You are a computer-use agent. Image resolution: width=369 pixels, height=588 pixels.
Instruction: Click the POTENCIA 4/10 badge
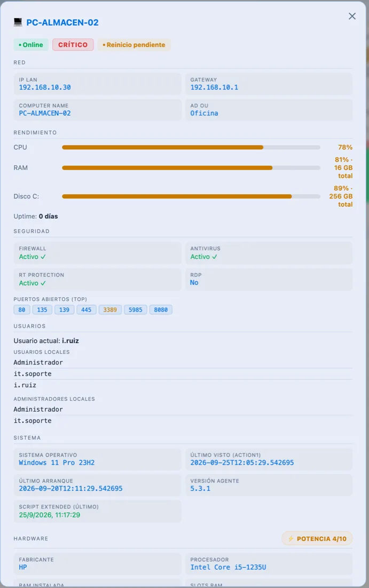(317, 539)
